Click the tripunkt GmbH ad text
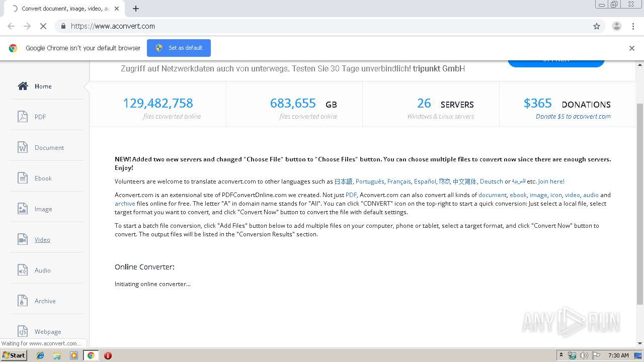Image resolution: width=644 pixels, height=362 pixels. click(x=439, y=68)
